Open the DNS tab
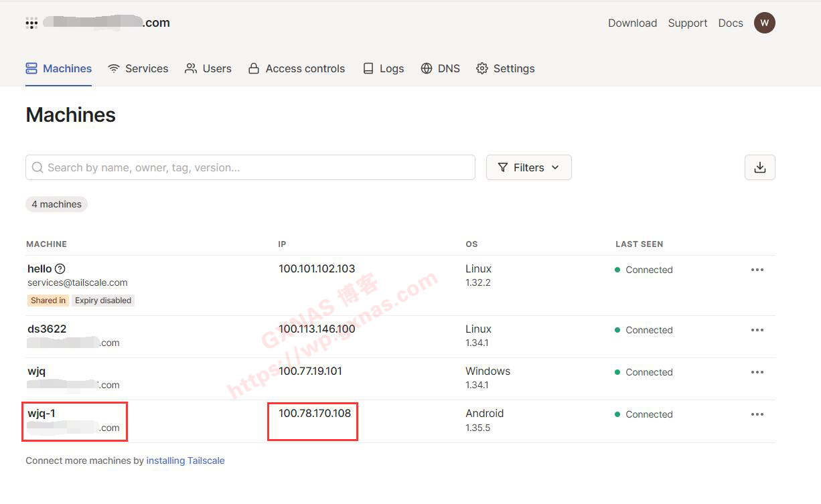The width and height of the screenshot is (821, 504). click(440, 68)
